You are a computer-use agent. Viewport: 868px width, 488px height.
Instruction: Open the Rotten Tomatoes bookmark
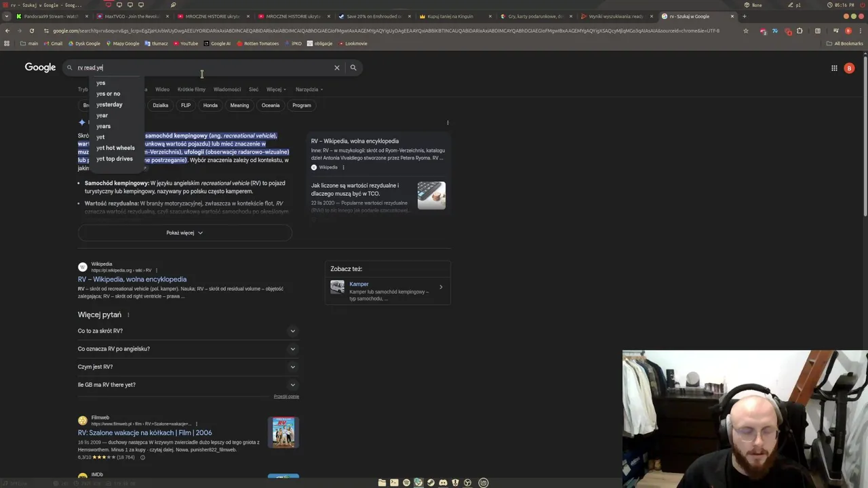[x=258, y=43]
